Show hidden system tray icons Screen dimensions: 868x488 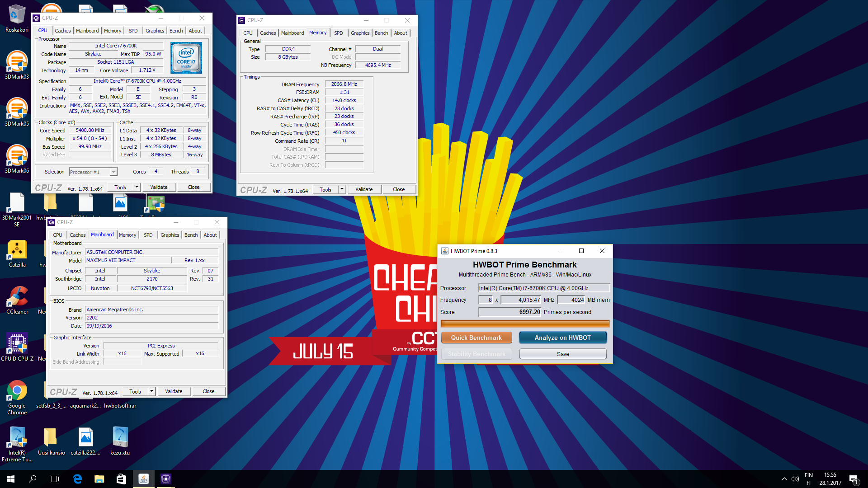click(784, 479)
